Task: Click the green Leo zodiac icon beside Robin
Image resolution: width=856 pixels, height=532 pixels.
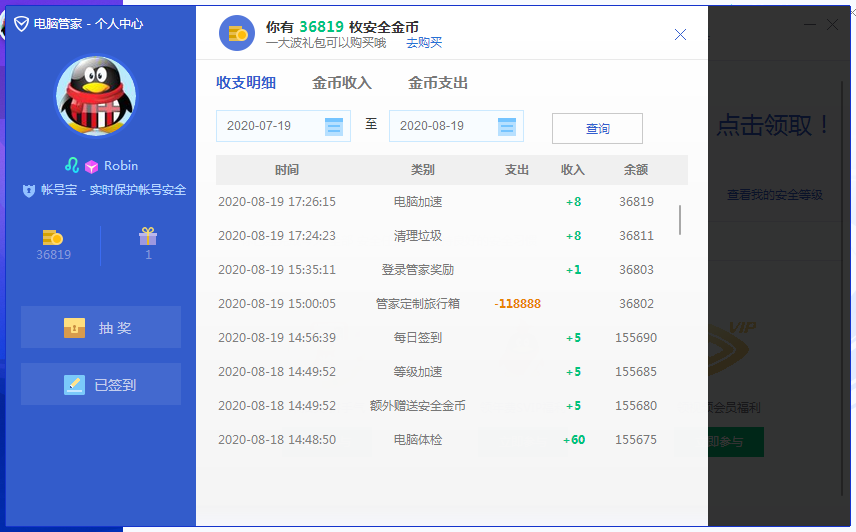Action: [72, 165]
